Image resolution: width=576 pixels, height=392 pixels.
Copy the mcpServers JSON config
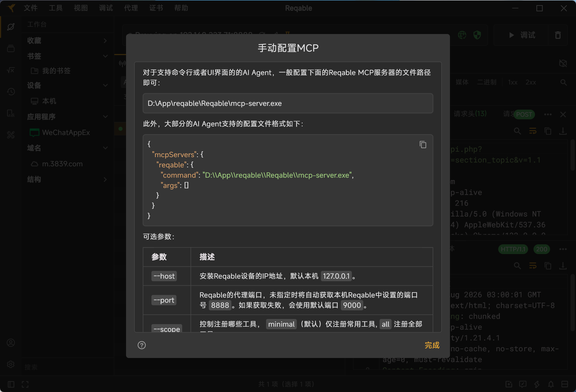[x=423, y=145]
